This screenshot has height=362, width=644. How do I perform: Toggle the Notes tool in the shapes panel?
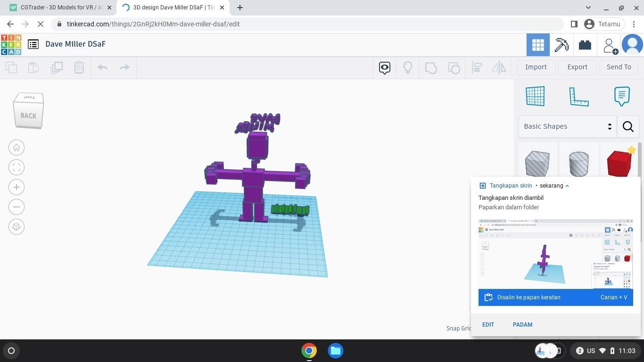coord(621,96)
